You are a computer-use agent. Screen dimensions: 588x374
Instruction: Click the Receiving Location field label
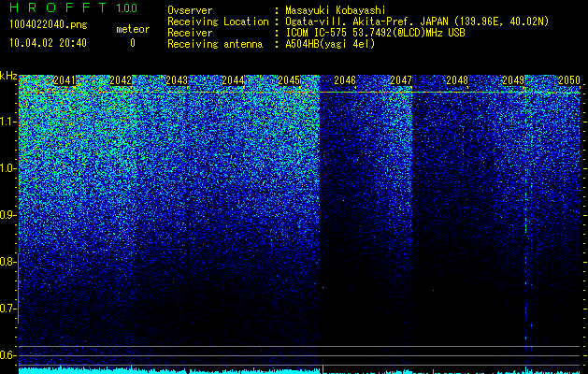click(218, 22)
